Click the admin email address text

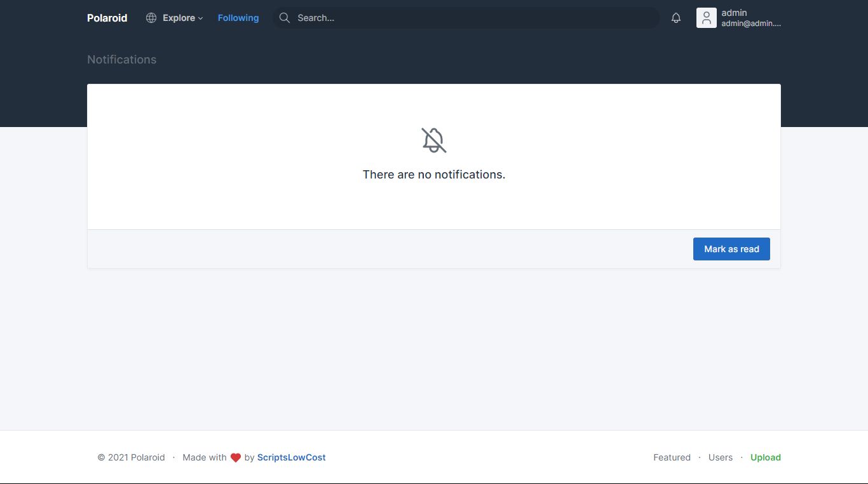750,24
